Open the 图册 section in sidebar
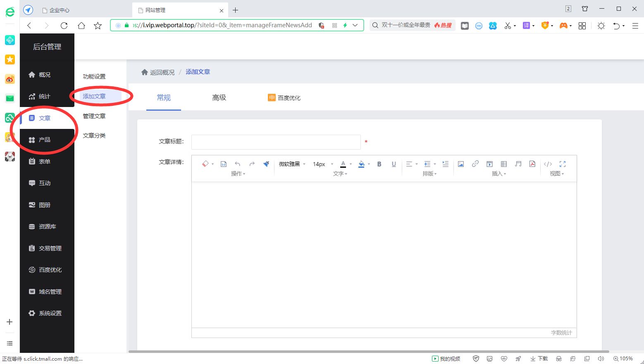The height and width of the screenshot is (364, 644). tap(45, 205)
